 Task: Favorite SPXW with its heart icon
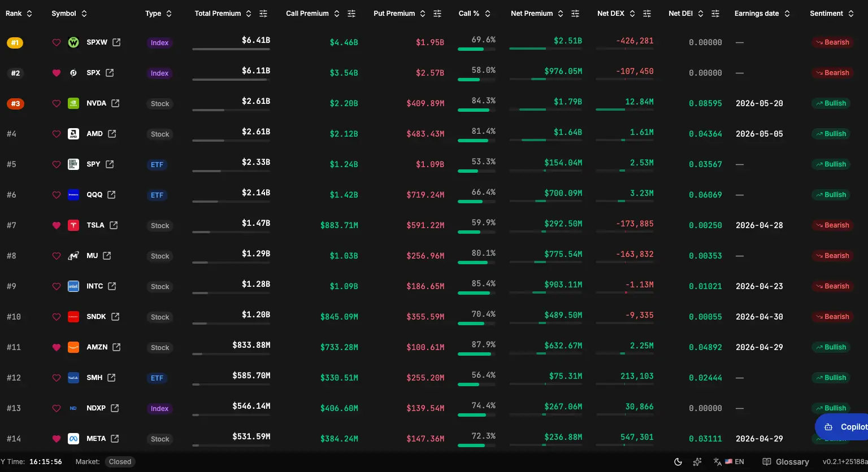tap(57, 42)
